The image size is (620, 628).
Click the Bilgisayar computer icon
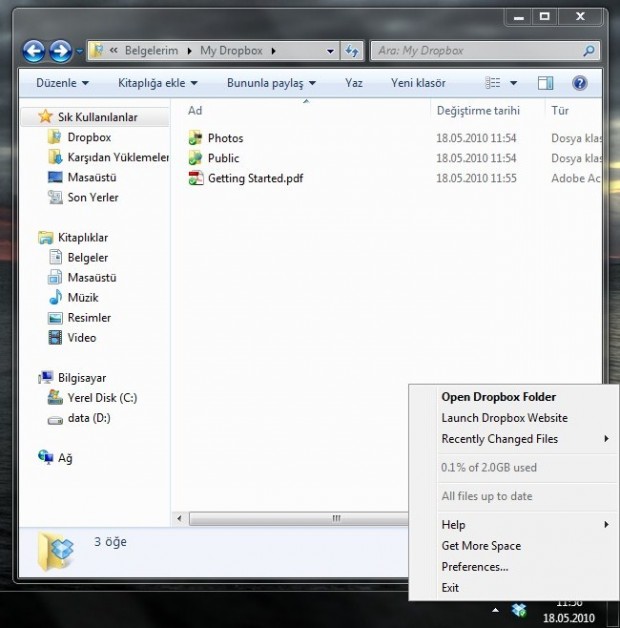(x=46, y=377)
